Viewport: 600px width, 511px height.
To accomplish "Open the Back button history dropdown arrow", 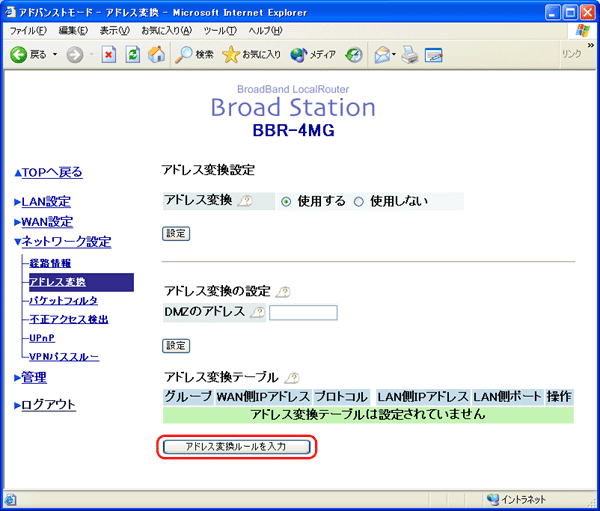I will click(x=55, y=55).
